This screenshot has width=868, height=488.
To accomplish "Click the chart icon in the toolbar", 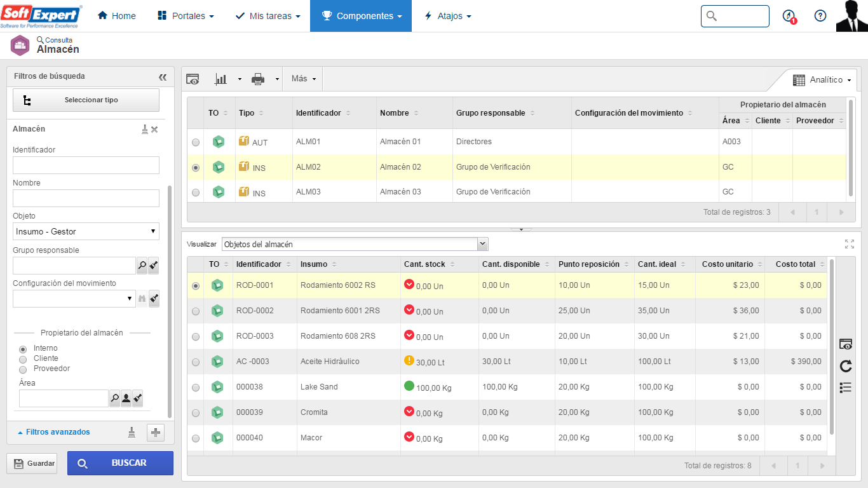I will pos(221,79).
